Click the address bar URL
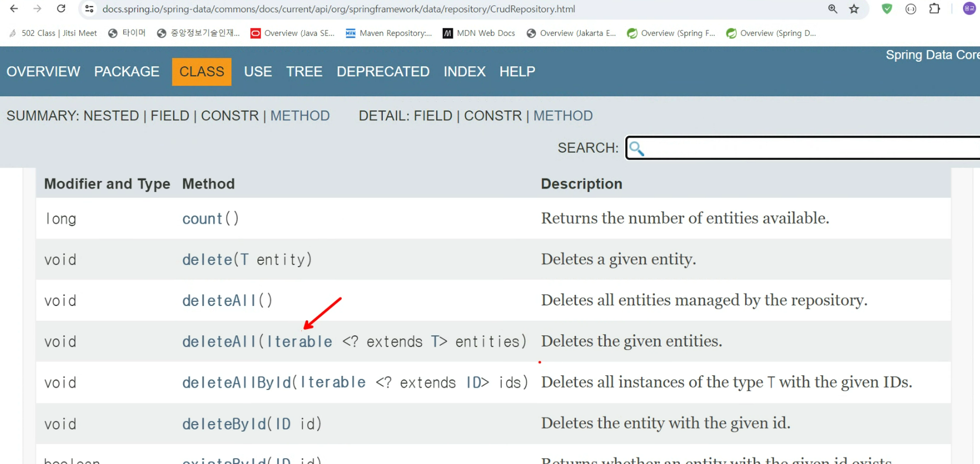 point(339,9)
